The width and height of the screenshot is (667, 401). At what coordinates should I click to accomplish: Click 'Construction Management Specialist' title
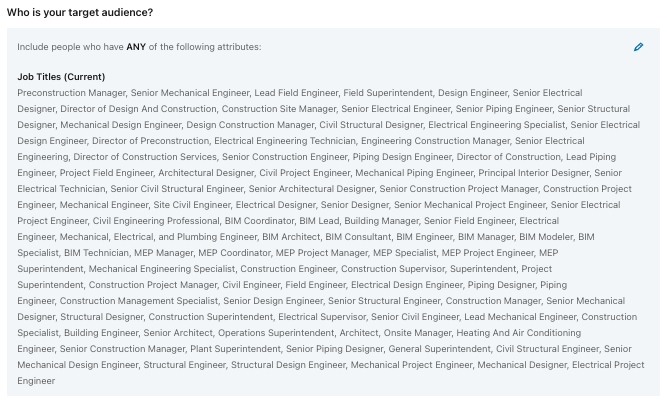pos(139,301)
